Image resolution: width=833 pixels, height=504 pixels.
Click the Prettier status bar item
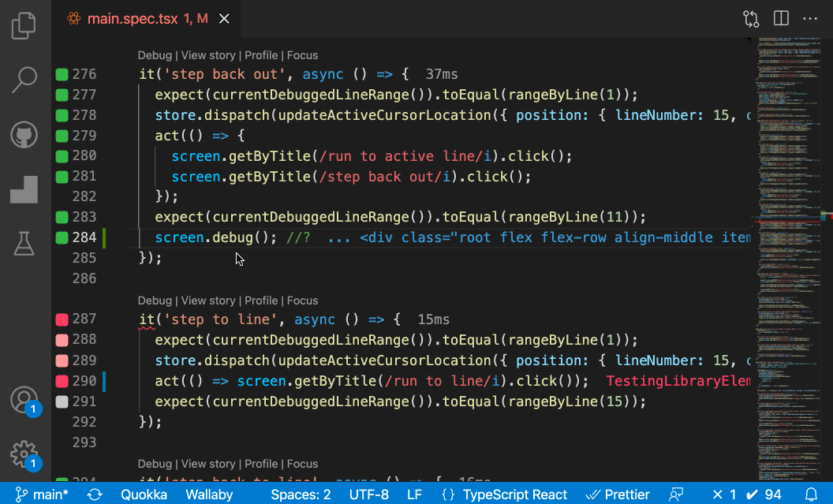pos(618,495)
